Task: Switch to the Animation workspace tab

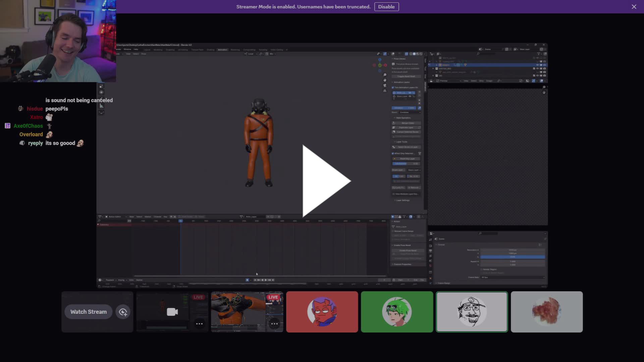Action: (223, 50)
